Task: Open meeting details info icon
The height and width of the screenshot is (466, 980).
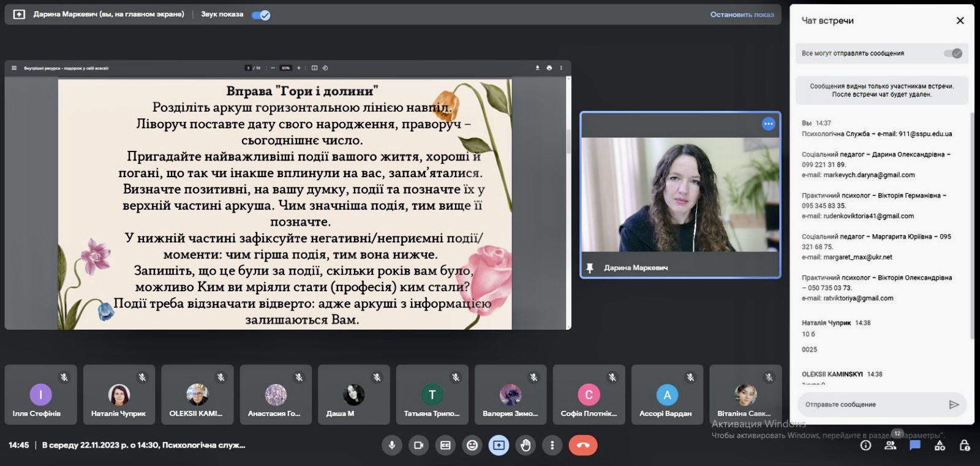Action: [865, 445]
